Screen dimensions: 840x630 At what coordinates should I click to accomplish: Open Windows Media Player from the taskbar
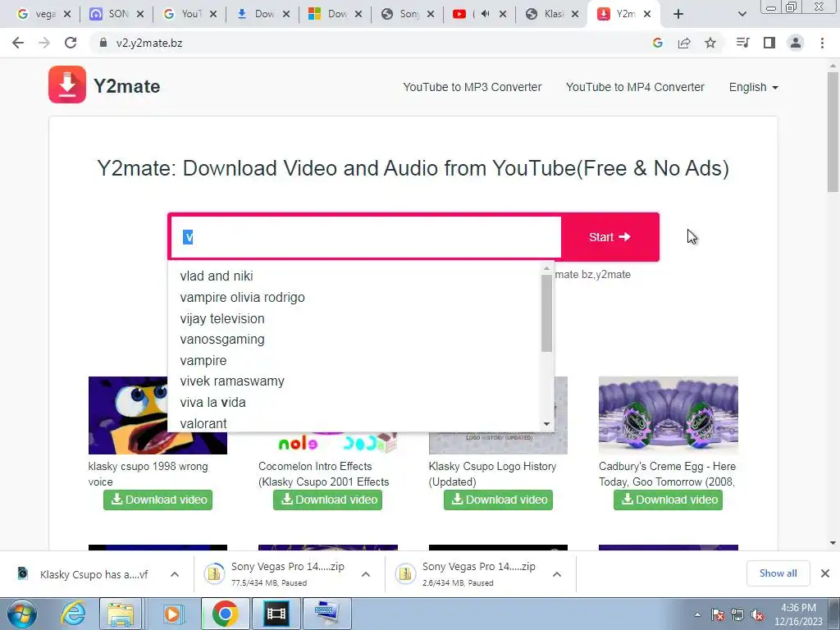click(x=173, y=614)
